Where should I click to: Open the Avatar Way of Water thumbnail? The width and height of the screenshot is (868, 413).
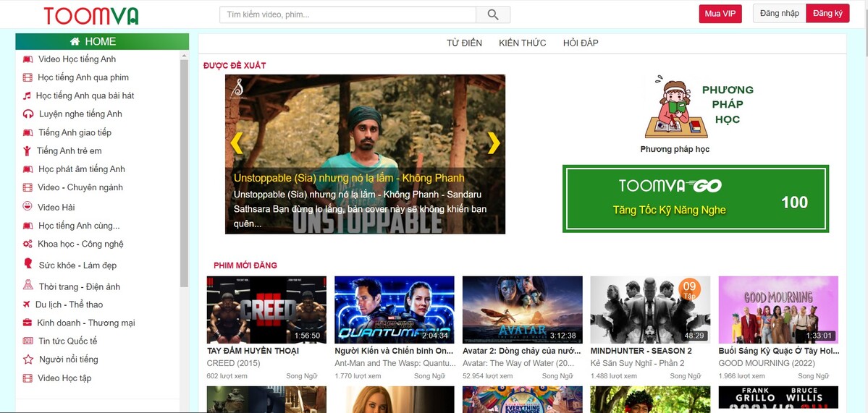coord(523,310)
